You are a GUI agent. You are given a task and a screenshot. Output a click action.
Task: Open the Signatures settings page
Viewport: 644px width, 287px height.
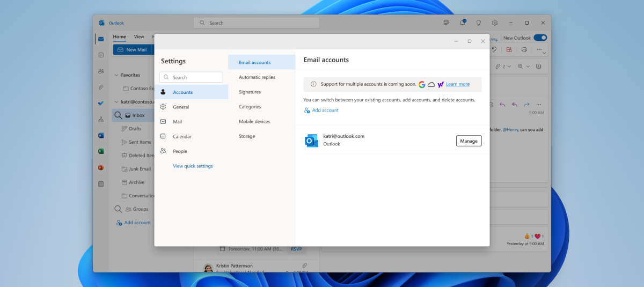click(250, 92)
